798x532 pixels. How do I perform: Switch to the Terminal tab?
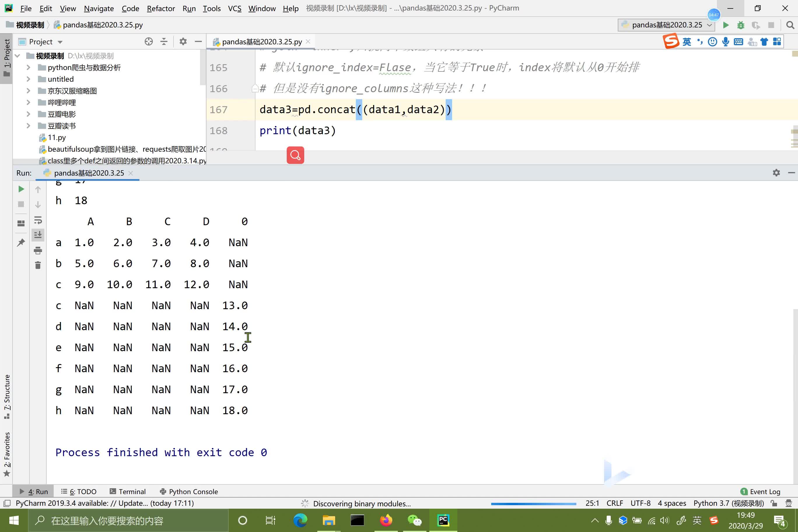tap(128, 491)
